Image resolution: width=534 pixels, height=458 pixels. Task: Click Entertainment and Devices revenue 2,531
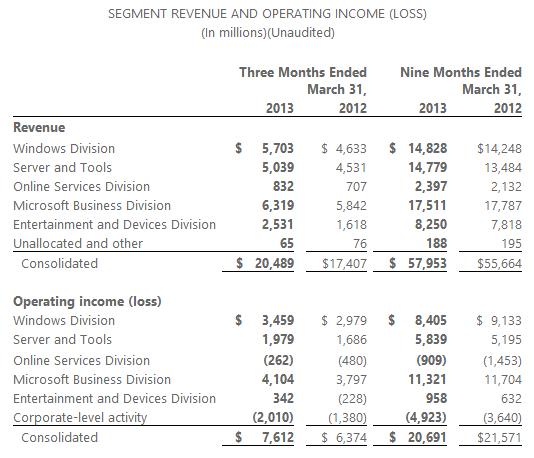click(278, 225)
